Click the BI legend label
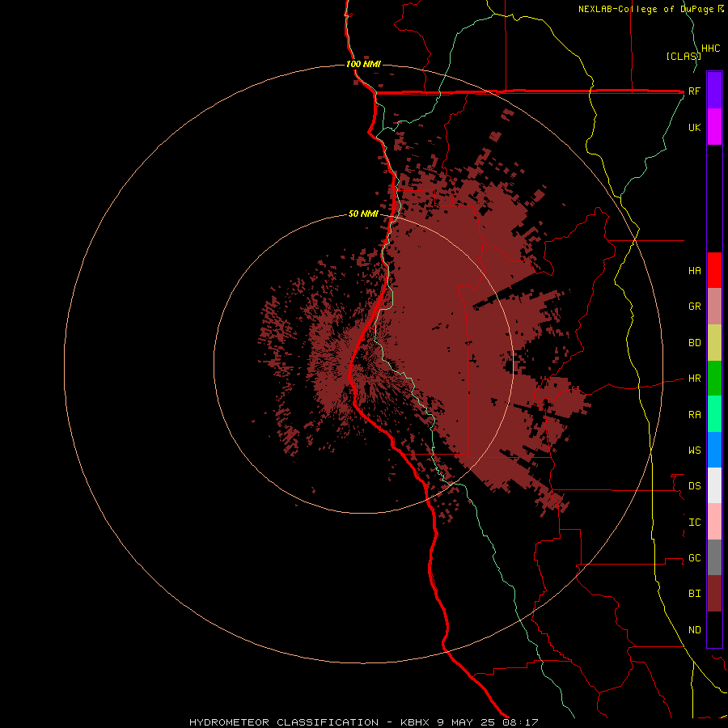The width and height of the screenshot is (728, 728). tap(695, 594)
